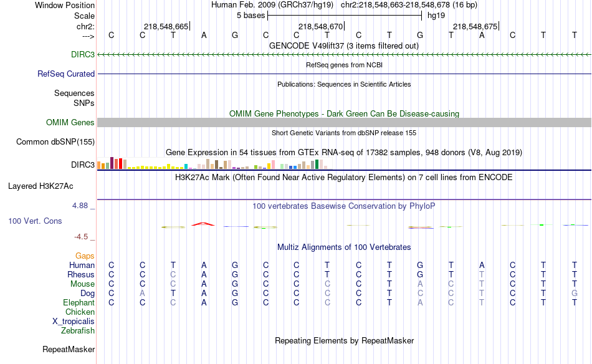592x364 pixels.
Task: Click the 4.88 PhyloP upper scale value
Action: (x=80, y=206)
